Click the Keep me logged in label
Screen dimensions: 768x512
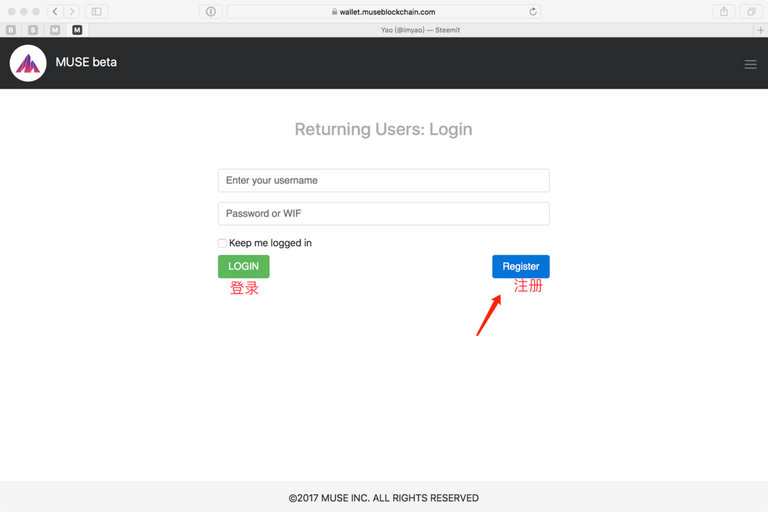pos(270,243)
